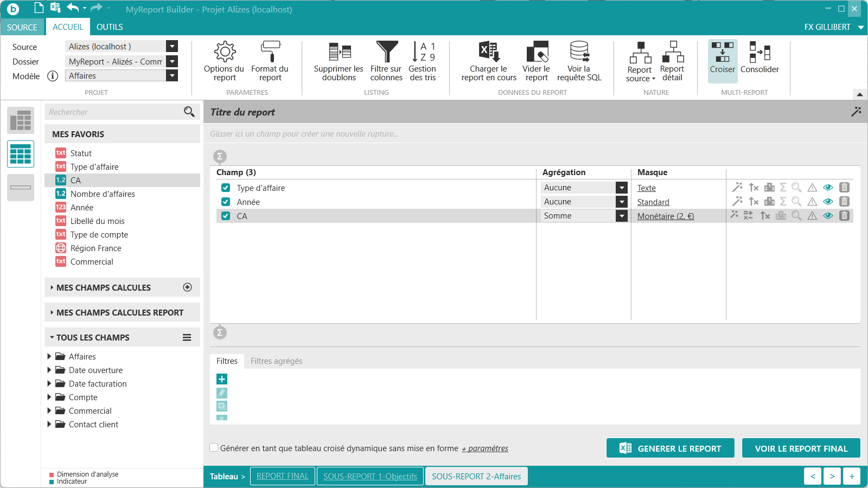
Task: Toggle visibility eye for Année row
Action: (828, 201)
